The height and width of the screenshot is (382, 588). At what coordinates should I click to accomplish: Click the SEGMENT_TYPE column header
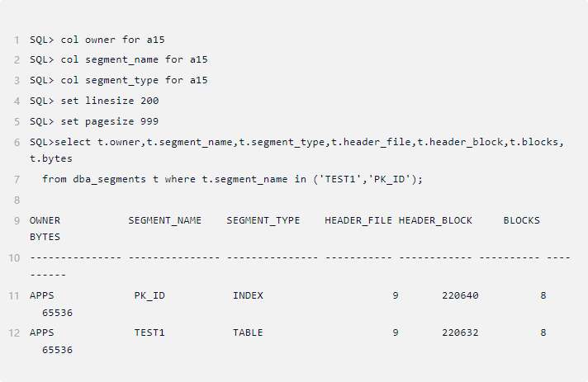click(263, 220)
